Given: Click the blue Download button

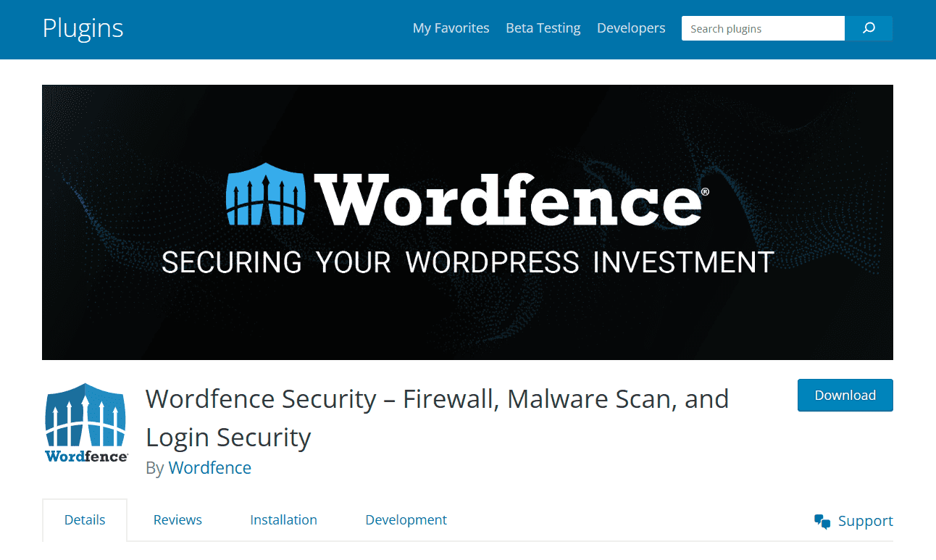Looking at the screenshot, I should point(845,395).
